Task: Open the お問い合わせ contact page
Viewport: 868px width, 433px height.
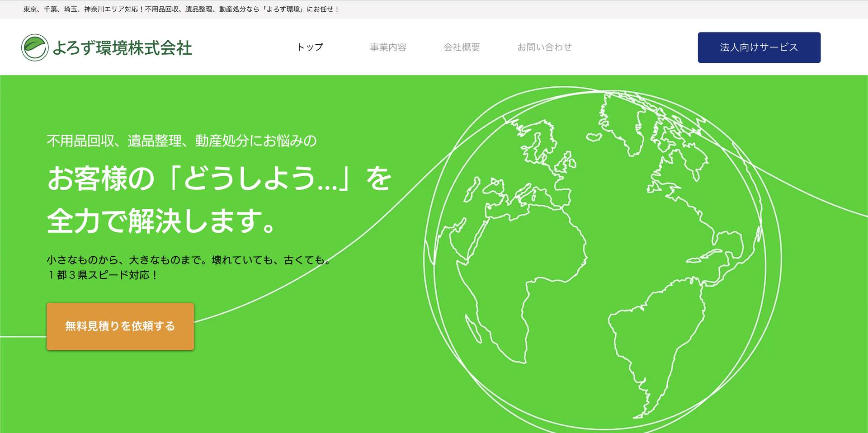Action: tap(544, 47)
